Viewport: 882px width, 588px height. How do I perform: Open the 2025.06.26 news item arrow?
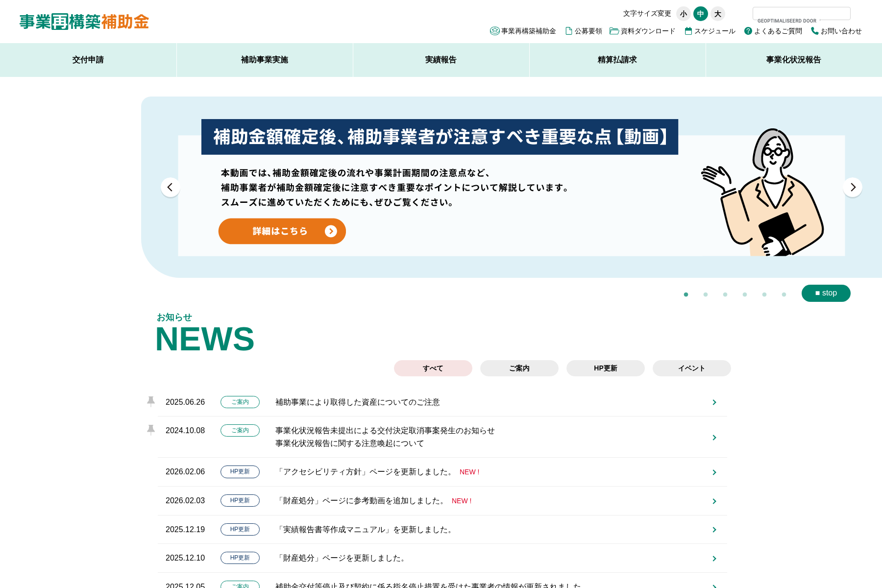pos(714,402)
